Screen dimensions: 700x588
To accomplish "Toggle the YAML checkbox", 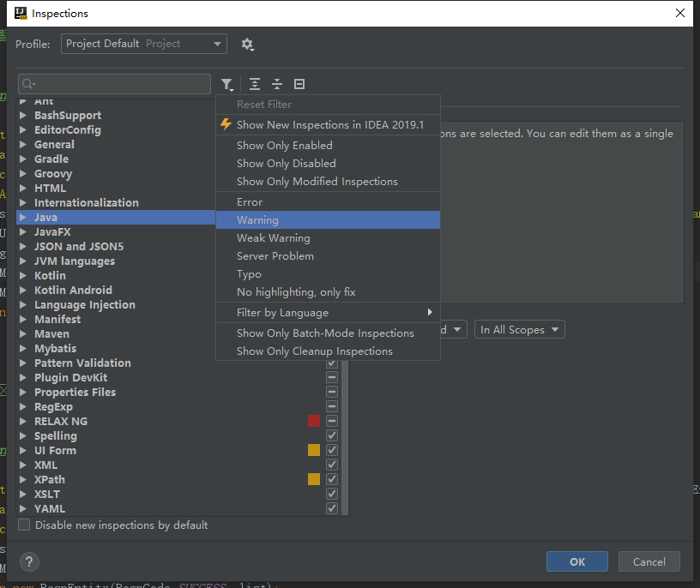I will pyautogui.click(x=332, y=508).
